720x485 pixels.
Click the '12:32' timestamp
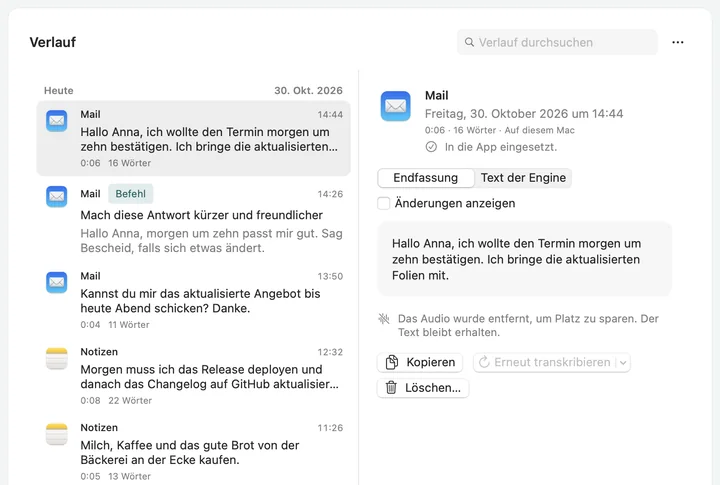coord(330,352)
